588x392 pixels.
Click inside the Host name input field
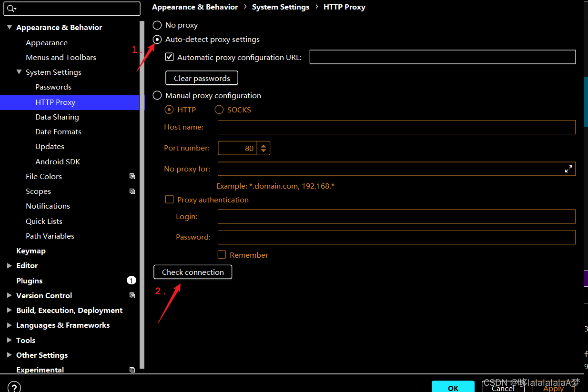point(395,127)
